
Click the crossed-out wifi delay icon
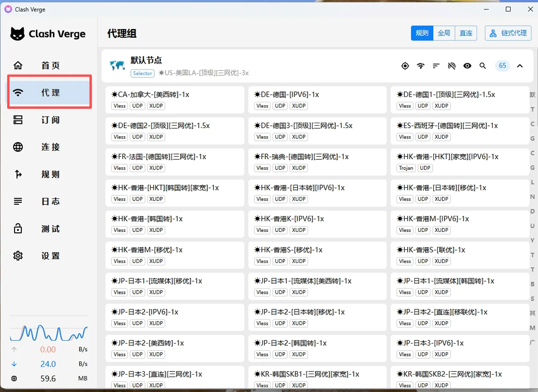(452, 66)
